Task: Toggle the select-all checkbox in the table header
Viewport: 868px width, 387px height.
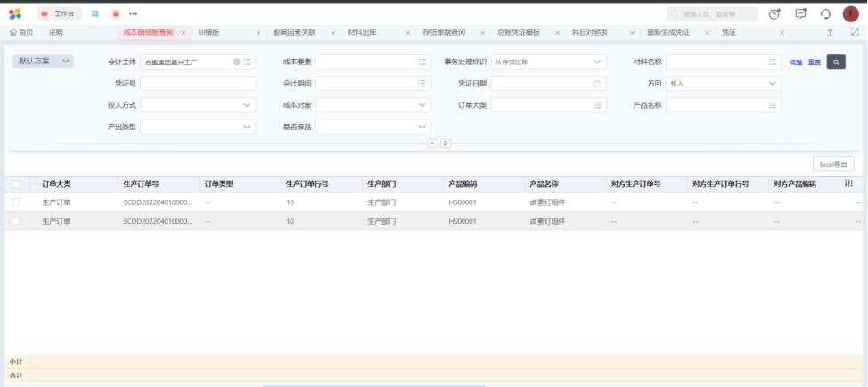Action: [16, 185]
